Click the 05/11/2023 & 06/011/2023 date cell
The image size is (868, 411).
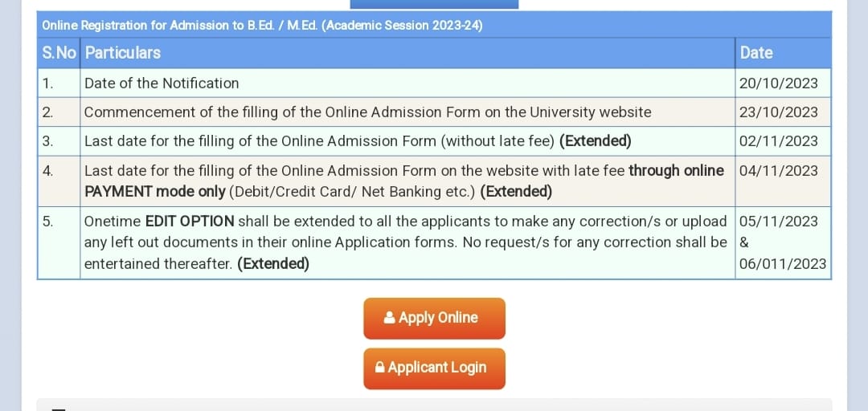(x=784, y=243)
